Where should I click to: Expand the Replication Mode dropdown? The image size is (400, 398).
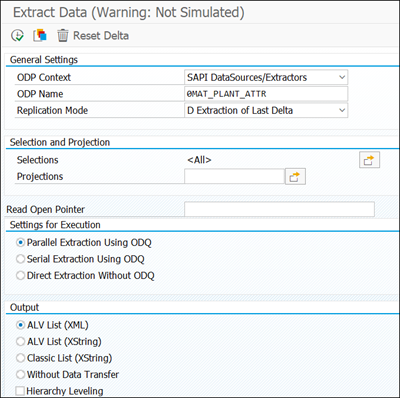click(342, 110)
